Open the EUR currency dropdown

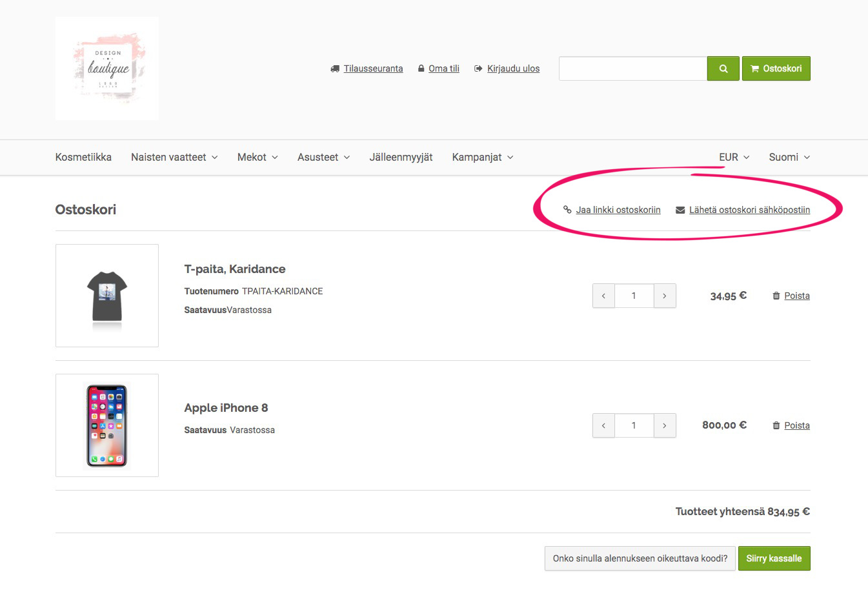point(734,158)
